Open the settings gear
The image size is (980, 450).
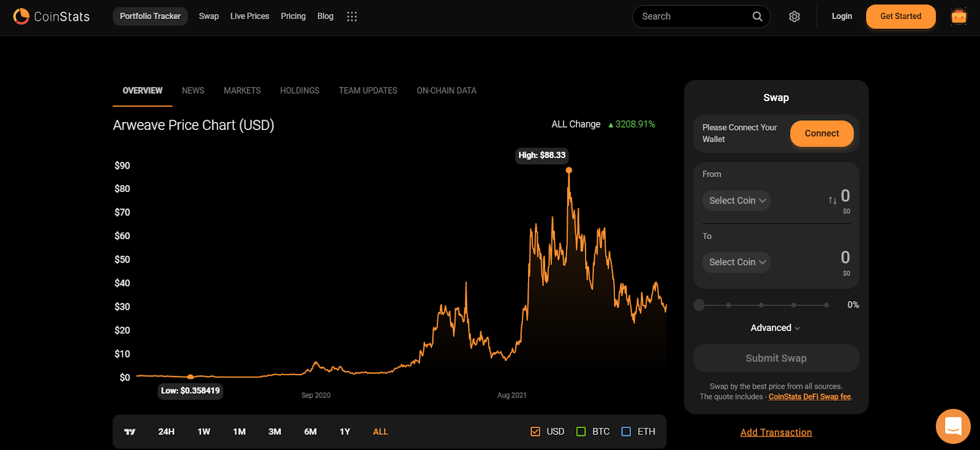(794, 17)
